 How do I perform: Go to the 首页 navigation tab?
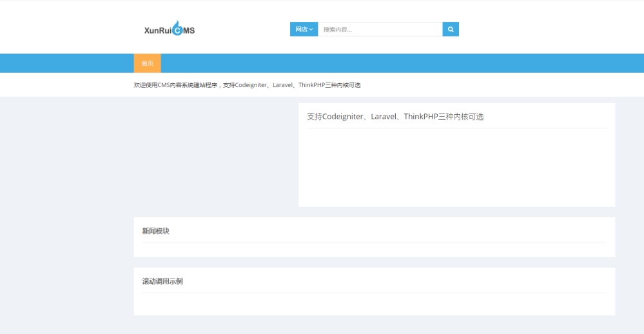[x=148, y=63]
